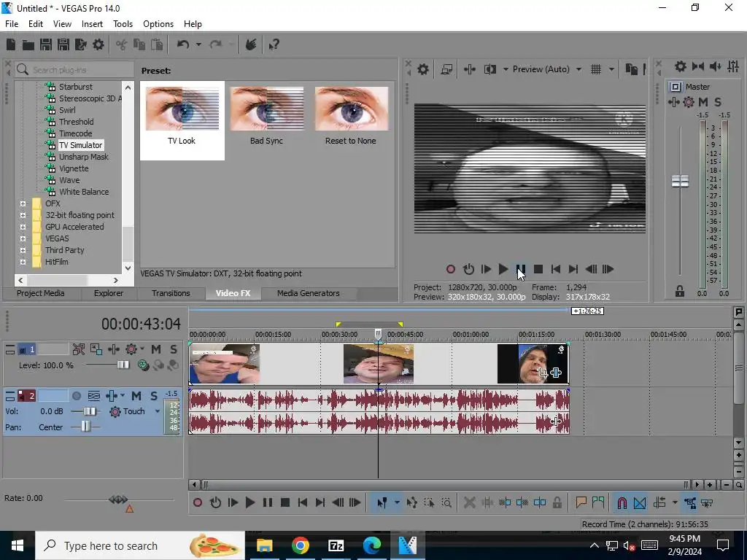Toggle the Master fader lock icon

pos(680,292)
